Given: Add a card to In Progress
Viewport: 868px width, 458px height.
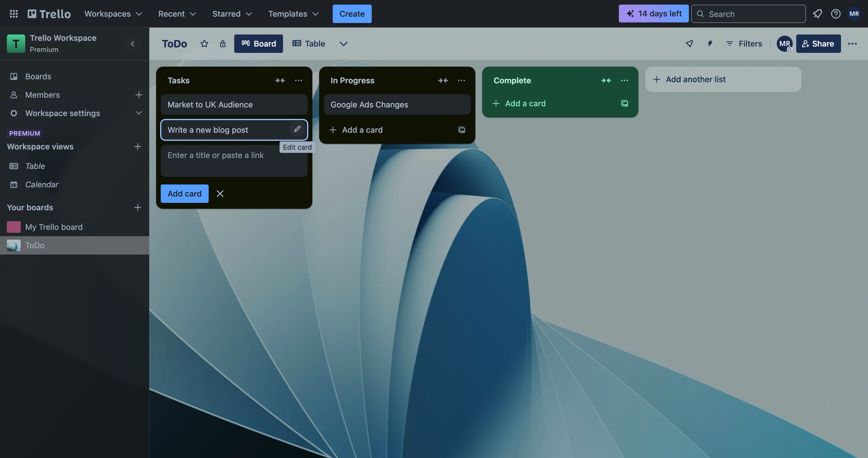Looking at the screenshot, I should click(x=387, y=130).
